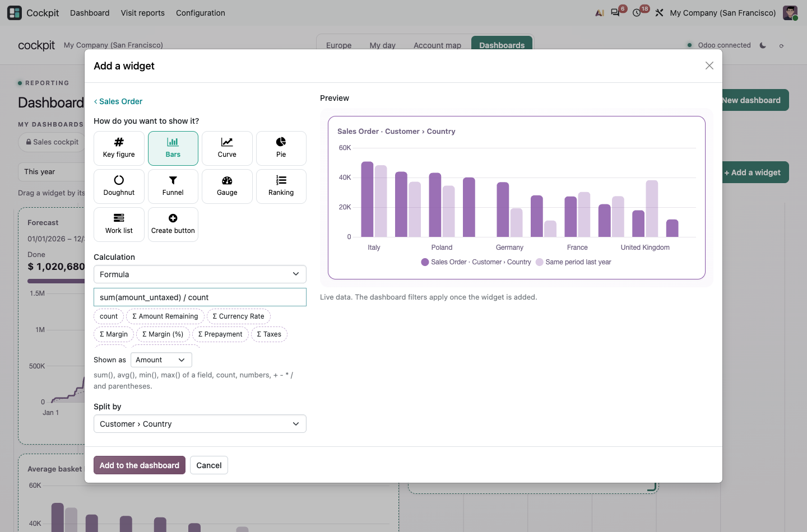The image size is (807, 532).
Task: Select the Create button widget type
Action: pos(173,225)
